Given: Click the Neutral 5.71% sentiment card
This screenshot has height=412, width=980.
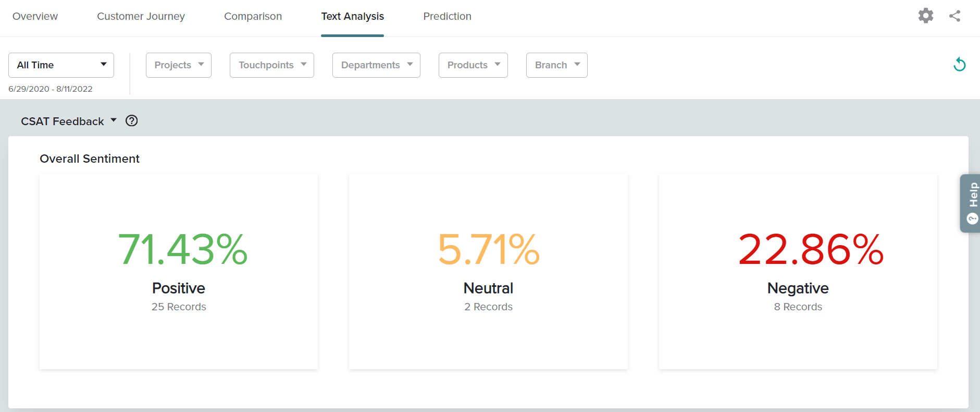Looking at the screenshot, I should (488, 271).
